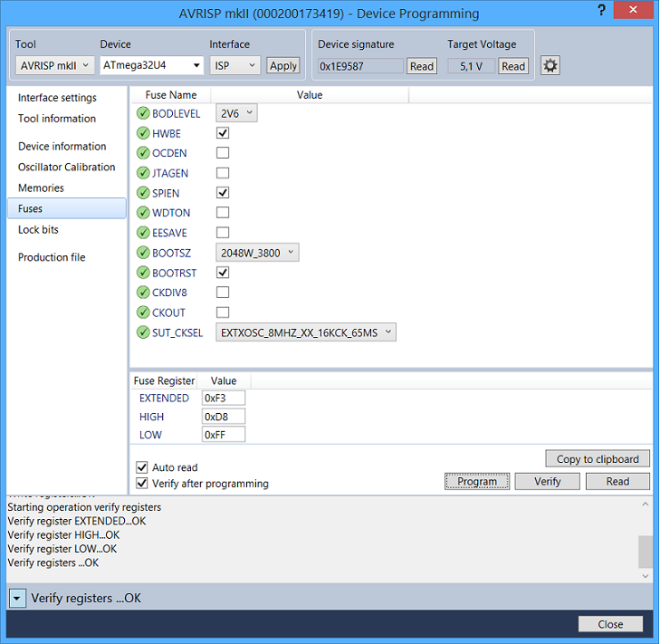Click the green status icon beside JTAGEN

point(143,173)
